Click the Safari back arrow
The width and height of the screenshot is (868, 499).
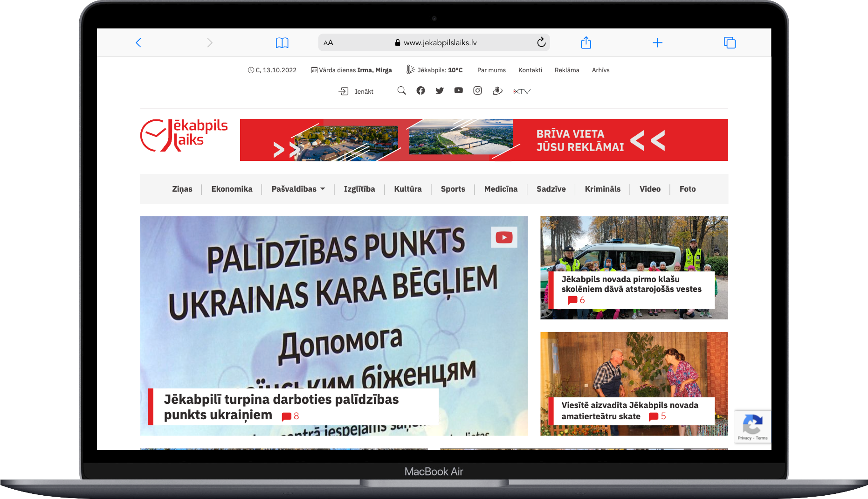[138, 43]
